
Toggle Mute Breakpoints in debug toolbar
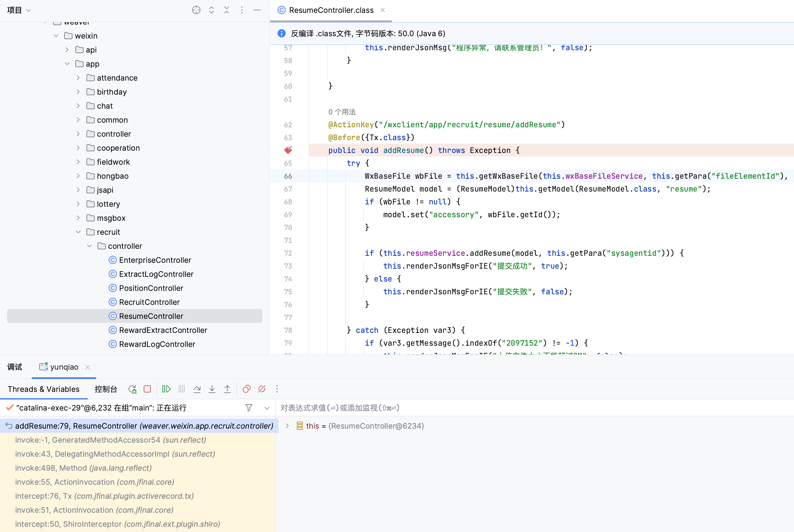[262, 389]
